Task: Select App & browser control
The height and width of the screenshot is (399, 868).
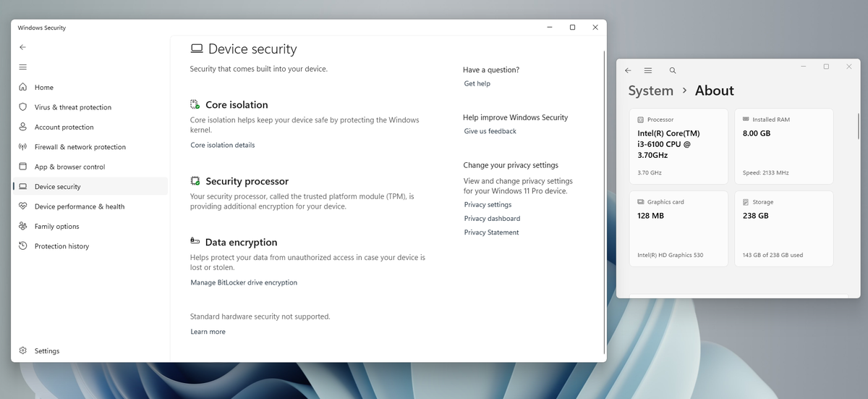Action: tap(90, 167)
